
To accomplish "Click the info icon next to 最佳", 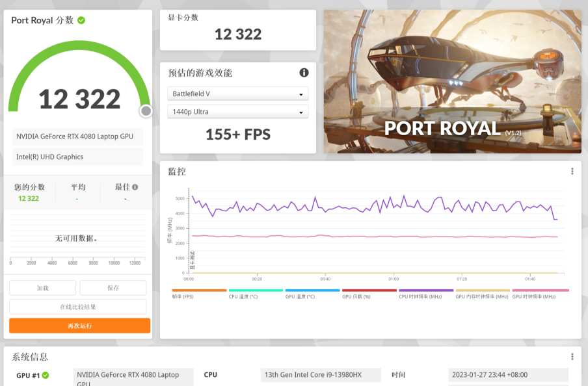I will (x=135, y=187).
